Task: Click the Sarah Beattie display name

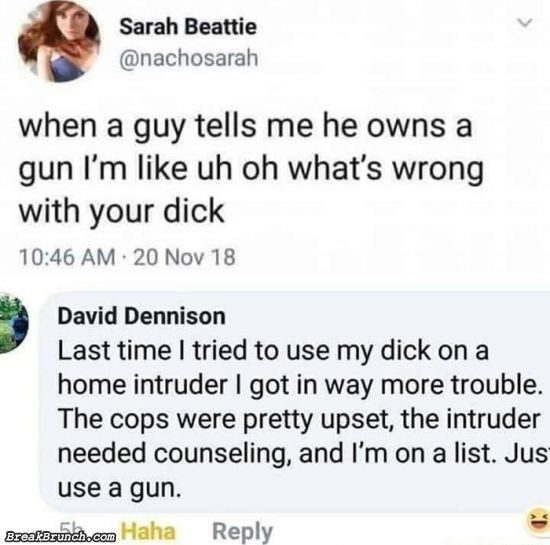Action: click(x=188, y=27)
